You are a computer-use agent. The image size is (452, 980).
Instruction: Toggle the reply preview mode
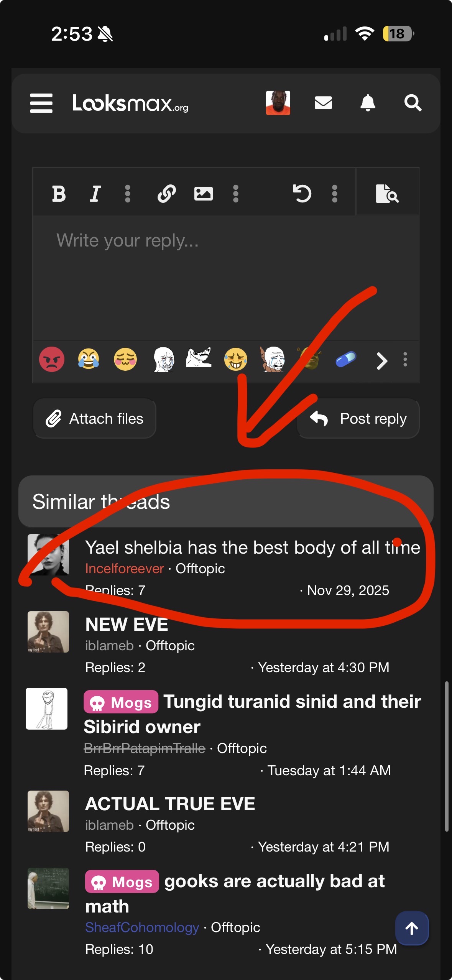(x=387, y=194)
